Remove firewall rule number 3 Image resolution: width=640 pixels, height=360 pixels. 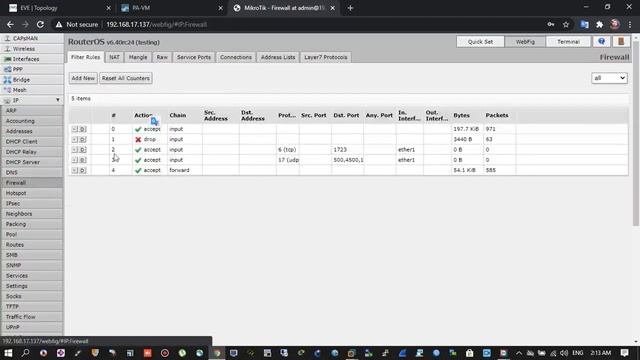[74, 160]
